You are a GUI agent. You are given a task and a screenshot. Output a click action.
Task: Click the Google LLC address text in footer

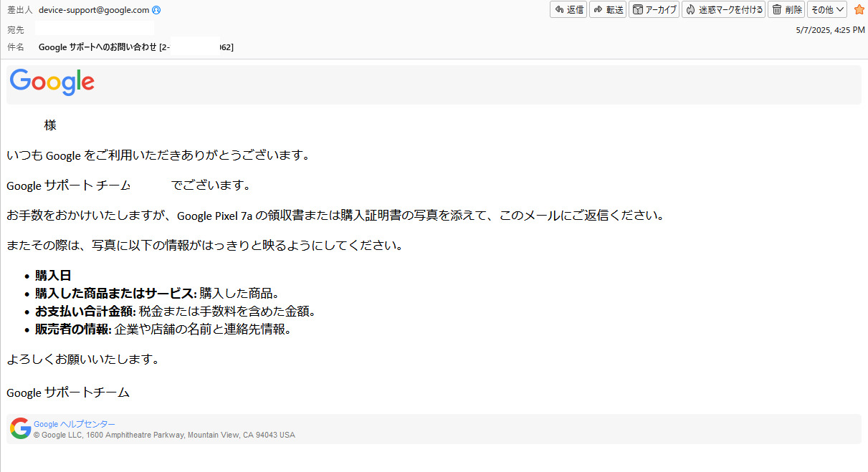[164, 435]
